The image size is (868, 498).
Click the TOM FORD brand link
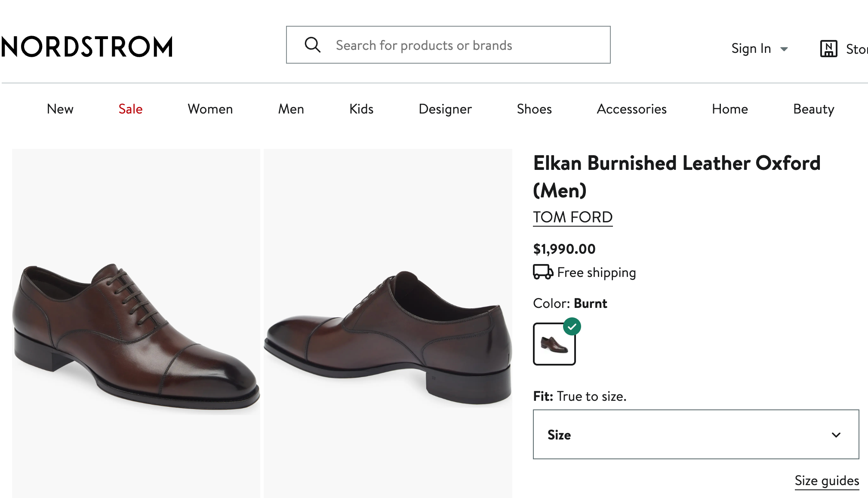(572, 217)
